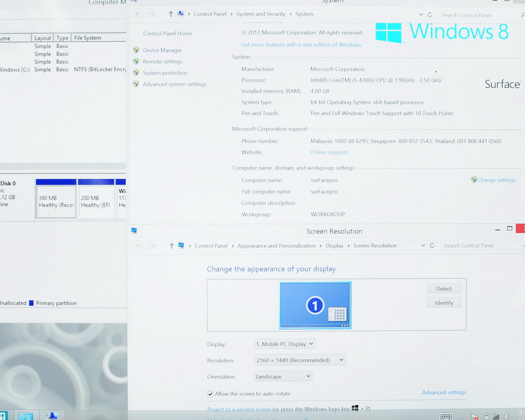525x420 pixels.
Task: Select Control Panel breadcrumb in System window
Action: 210,14
